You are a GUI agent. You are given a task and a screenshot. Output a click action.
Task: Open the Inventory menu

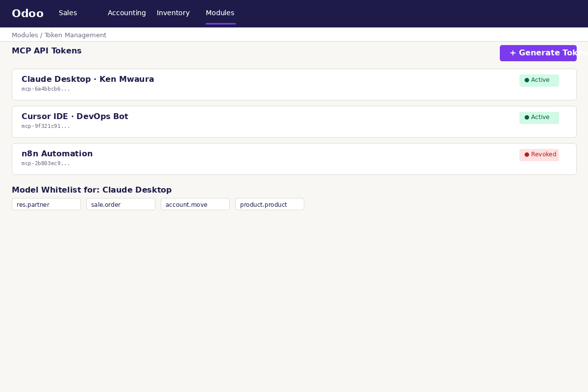click(173, 13)
